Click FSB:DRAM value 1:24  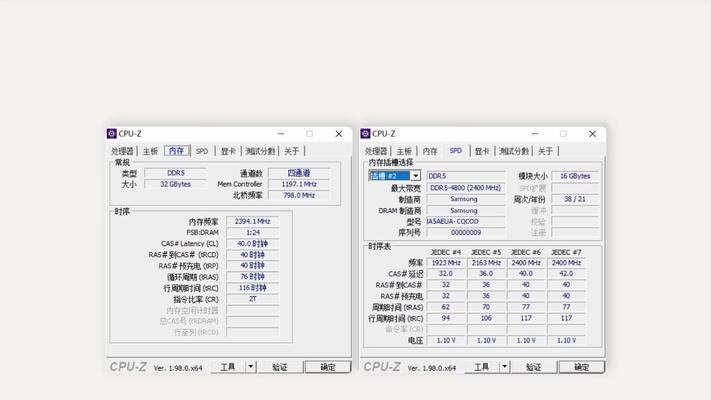click(x=253, y=232)
